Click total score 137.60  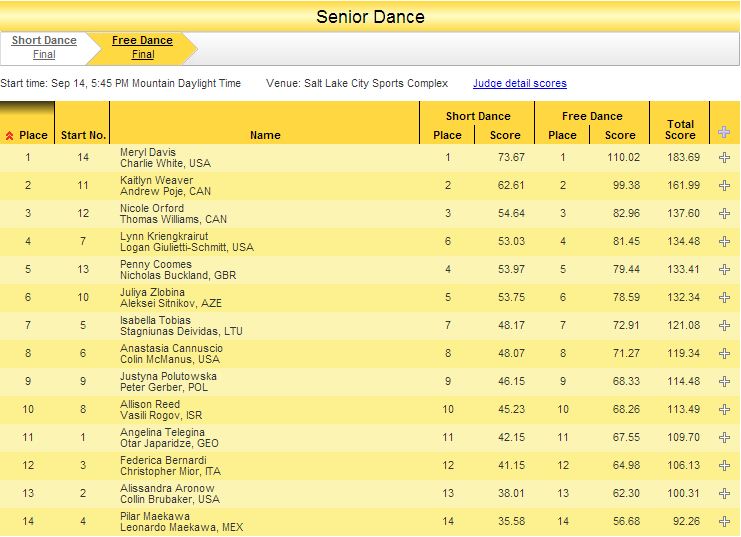(683, 213)
